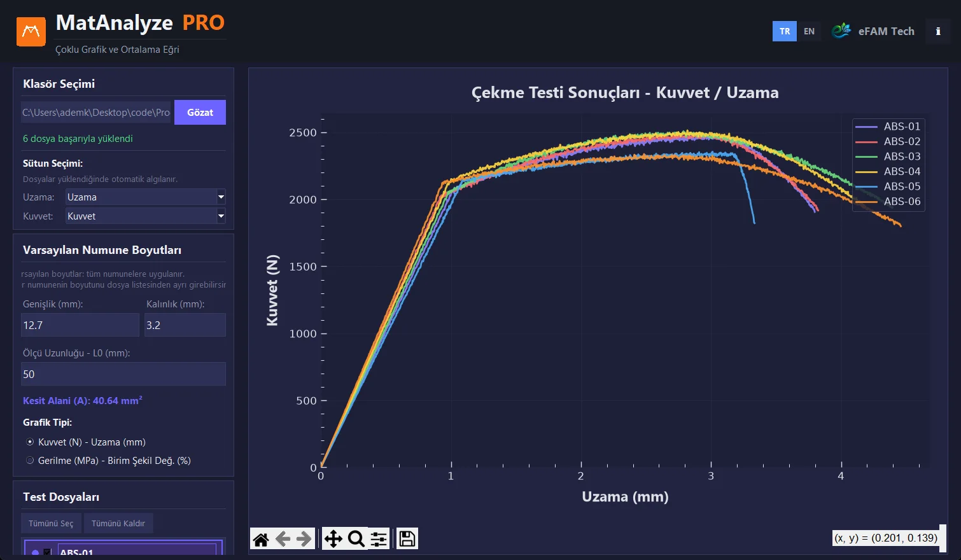Go forward to next plot view
The image size is (961, 560).
pos(304,540)
